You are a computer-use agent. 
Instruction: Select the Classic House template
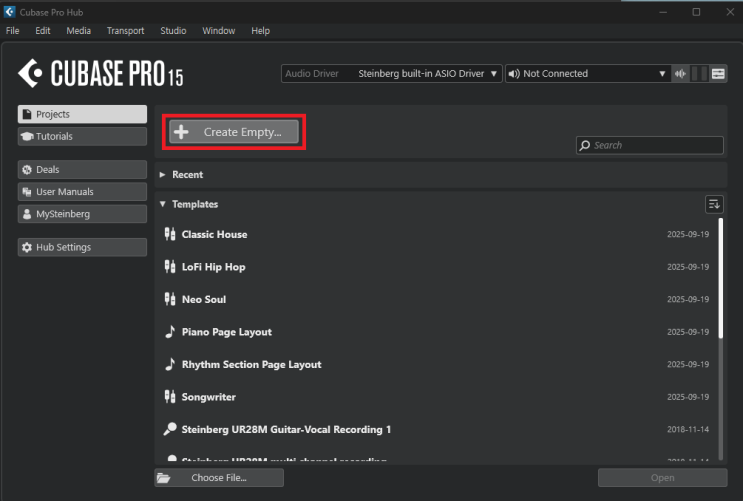coord(437,234)
